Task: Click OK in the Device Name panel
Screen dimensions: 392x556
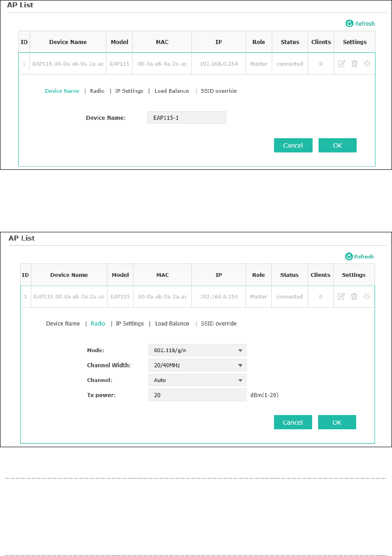Action: click(x=337, y=146)
